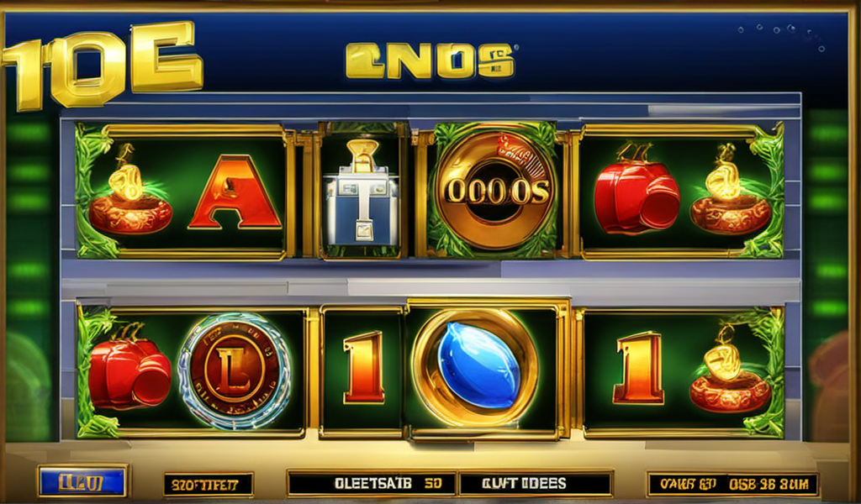
Task: Click the red letter A symbol
Action: 235,192
